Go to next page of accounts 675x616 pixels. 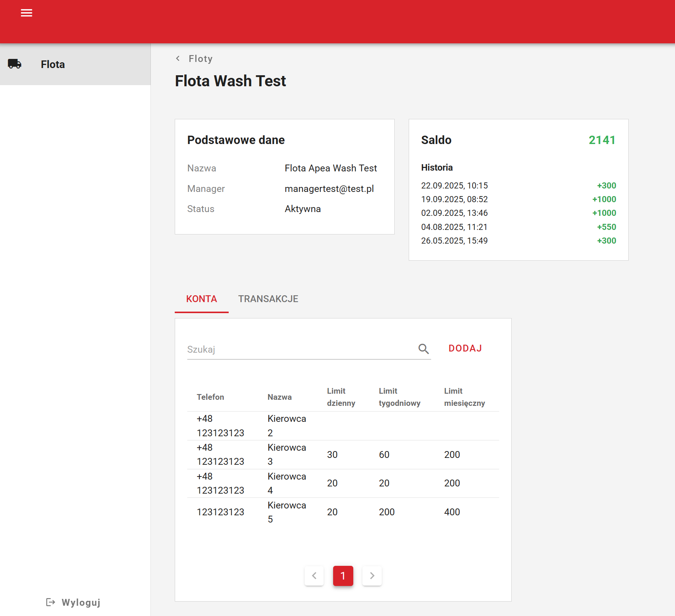(x=372, y=576)
